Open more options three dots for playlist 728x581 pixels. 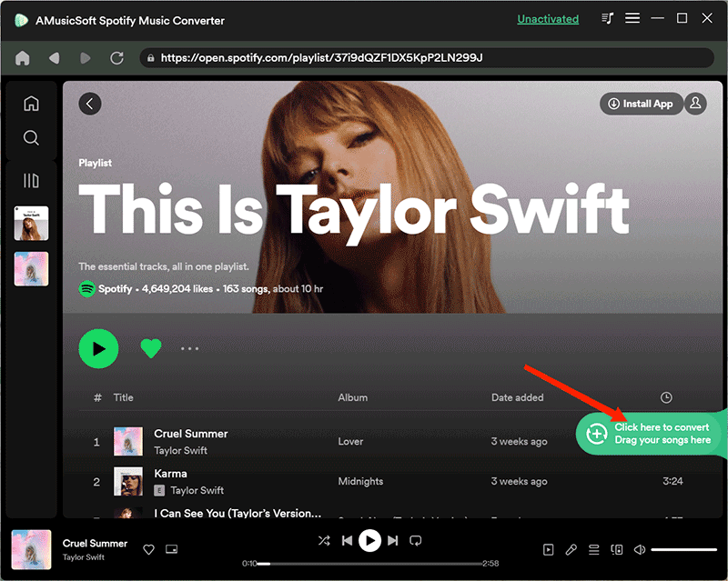pos(190,348)
